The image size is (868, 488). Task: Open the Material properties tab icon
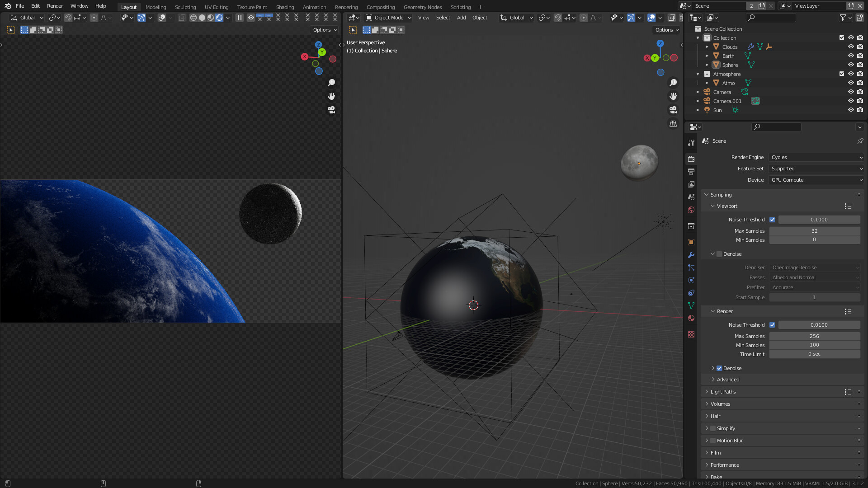pyautogui.click(x=691, y=318)
